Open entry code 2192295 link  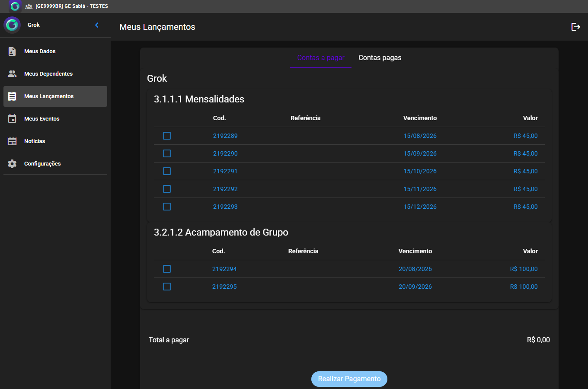[224, 287]
